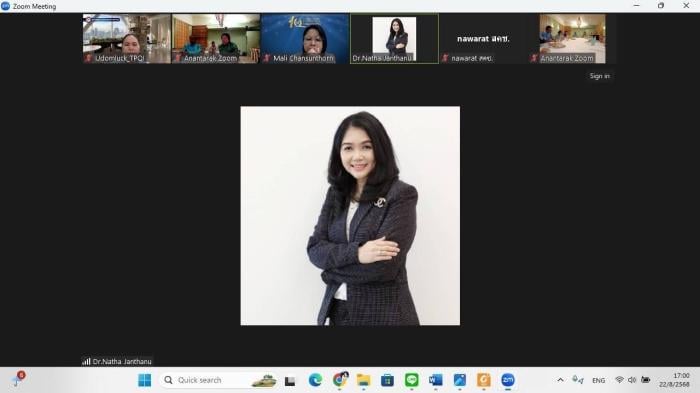Click the Udomluck_TPQI participant video thumbnail

[127, 39]
